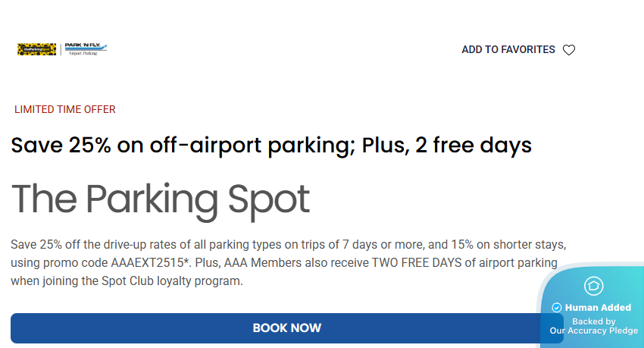644x348 pixels.
Task: Click the Human Added label
Action: click(598, 308)
